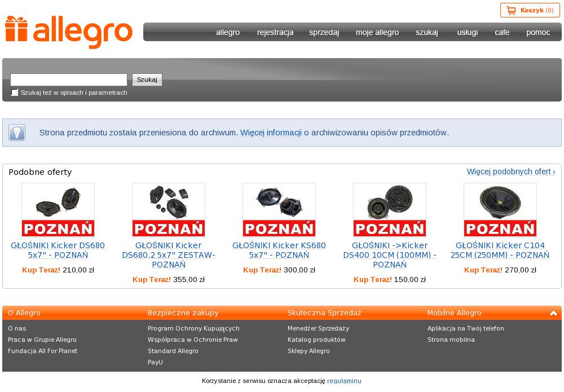Open the Kicker C104 subwoofer thumbnail

[500, 210]
